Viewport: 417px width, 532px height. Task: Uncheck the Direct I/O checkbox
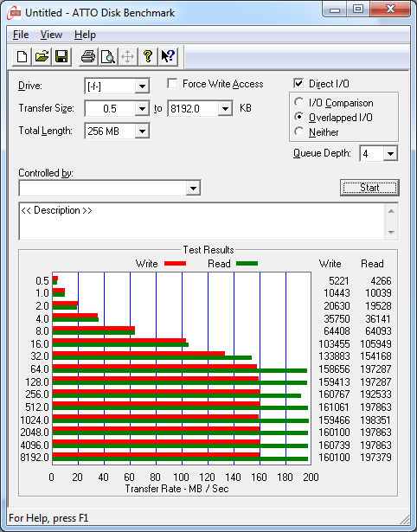tap(298, 83)
